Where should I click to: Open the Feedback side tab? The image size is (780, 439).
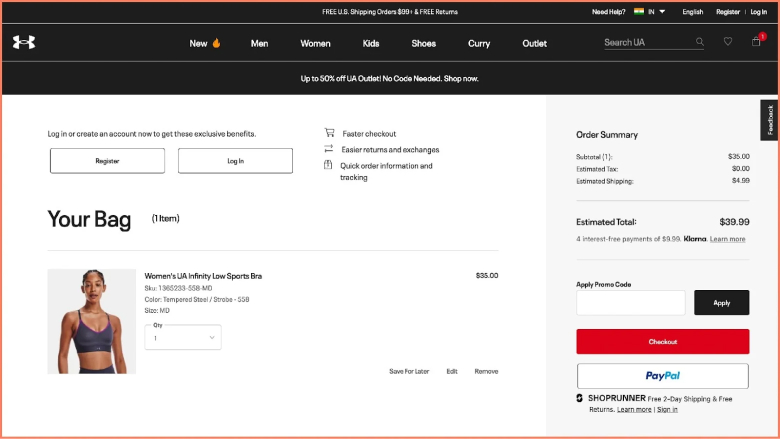pyautogui.click(x=770, y=120)
